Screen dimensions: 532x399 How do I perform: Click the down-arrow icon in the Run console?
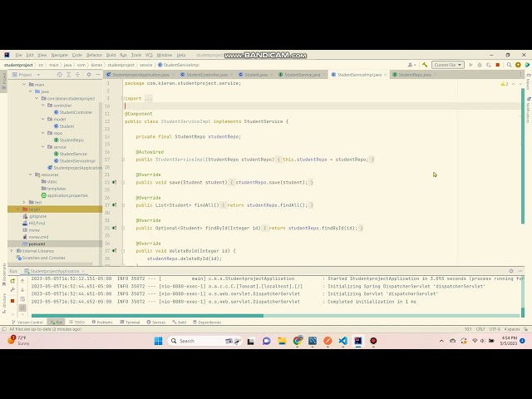[x=22, y=290]
